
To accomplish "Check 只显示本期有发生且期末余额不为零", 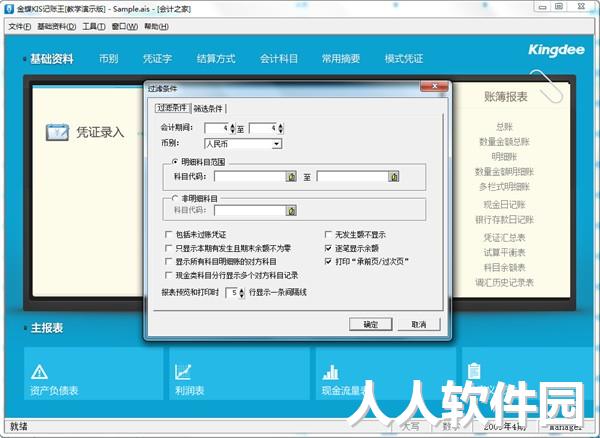I will pyautogui.click(x=168, y=248).
